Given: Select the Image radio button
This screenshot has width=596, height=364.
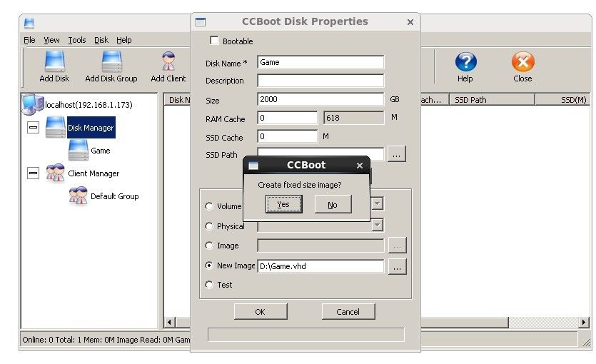Looking at the screenshot, I should [208, 246].
